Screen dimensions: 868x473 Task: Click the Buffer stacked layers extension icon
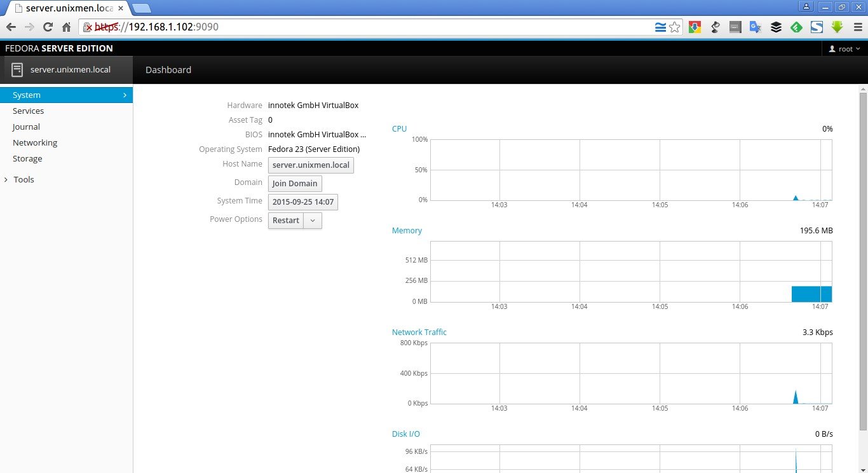[x=776, y=27]
